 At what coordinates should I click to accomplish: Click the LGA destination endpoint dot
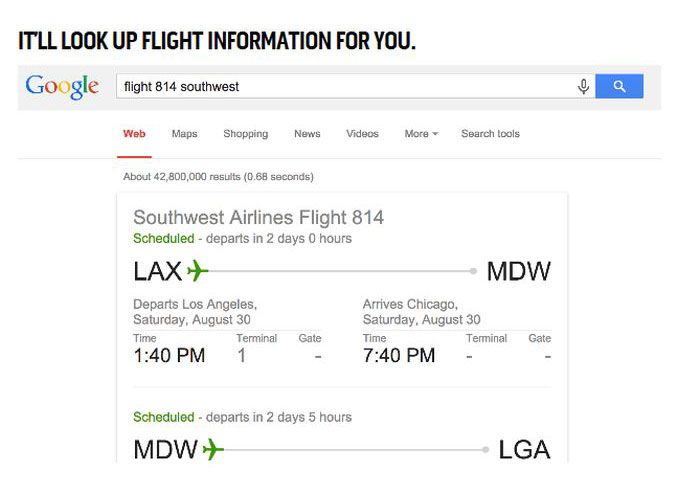(485, 449)
